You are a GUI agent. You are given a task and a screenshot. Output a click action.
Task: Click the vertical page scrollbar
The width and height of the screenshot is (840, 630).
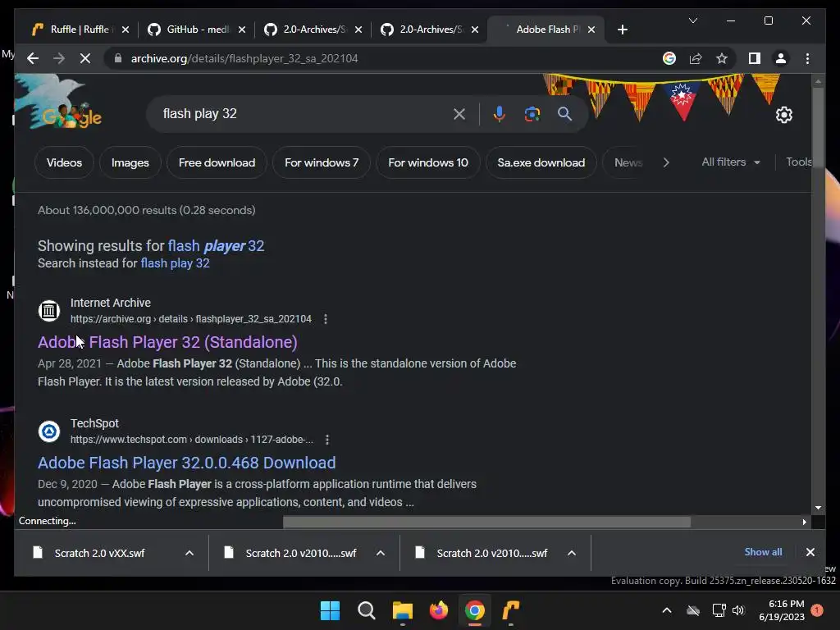(818, 127)
